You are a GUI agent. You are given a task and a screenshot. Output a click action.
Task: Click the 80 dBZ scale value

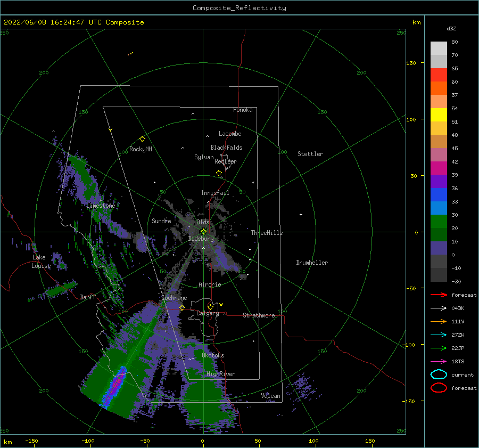455,42
